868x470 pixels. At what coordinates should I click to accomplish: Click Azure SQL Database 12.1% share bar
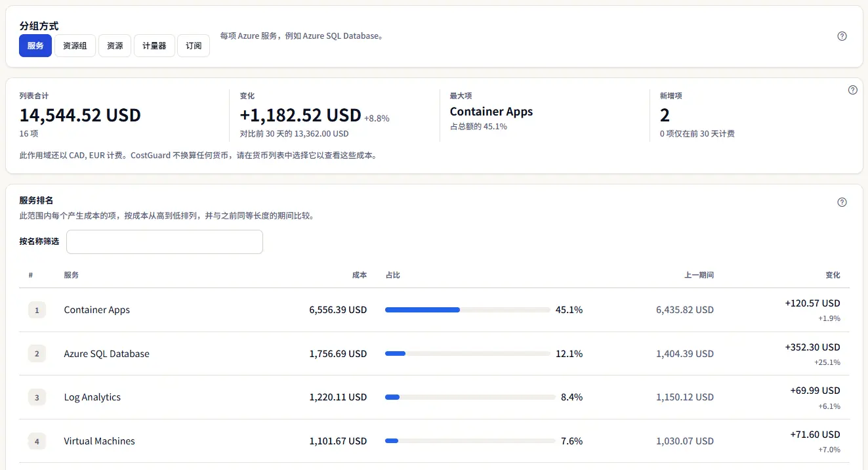pyautogui.click(x=467, y=354)
